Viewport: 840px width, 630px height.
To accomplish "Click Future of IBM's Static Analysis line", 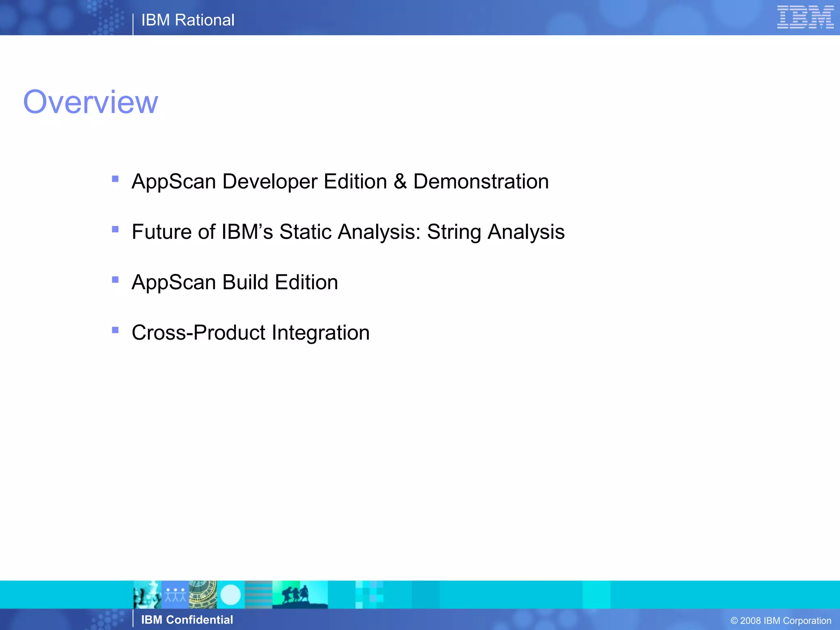I will click(348, 232).
